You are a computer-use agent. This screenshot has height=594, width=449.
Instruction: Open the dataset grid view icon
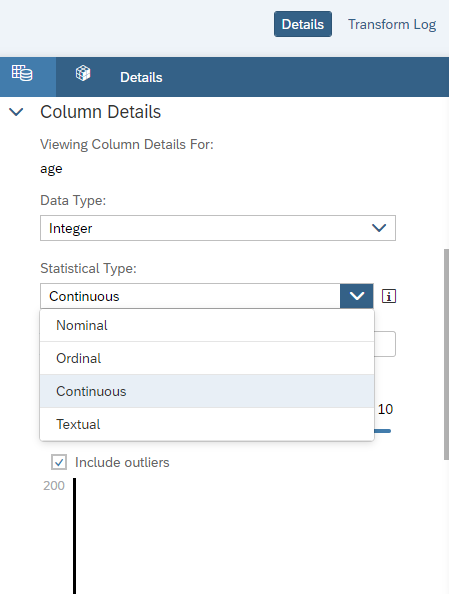pyautogui.click(x=22, y=73)
